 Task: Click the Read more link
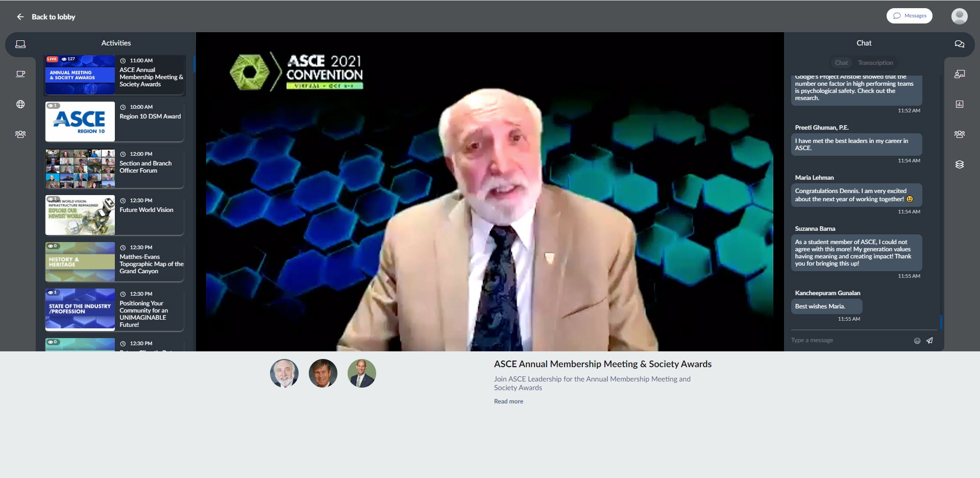click(508, 401)
